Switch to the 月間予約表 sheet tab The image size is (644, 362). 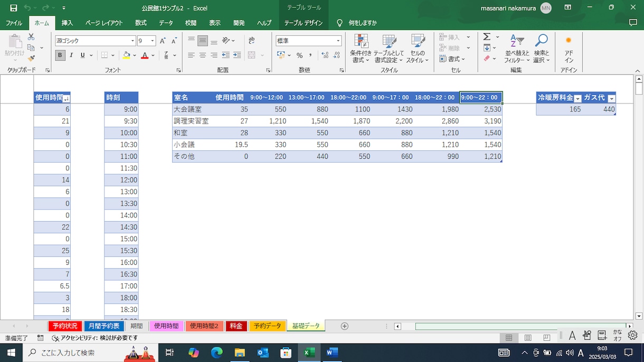click(x=104, y=326)
